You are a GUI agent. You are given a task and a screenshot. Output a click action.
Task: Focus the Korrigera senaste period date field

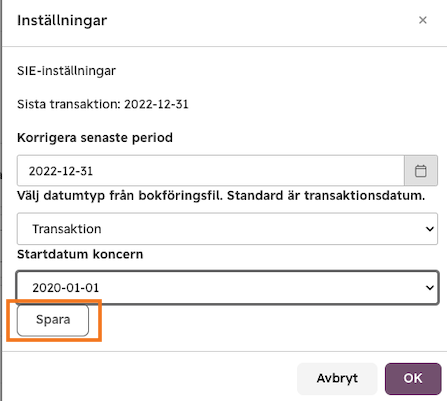[211, 171]
